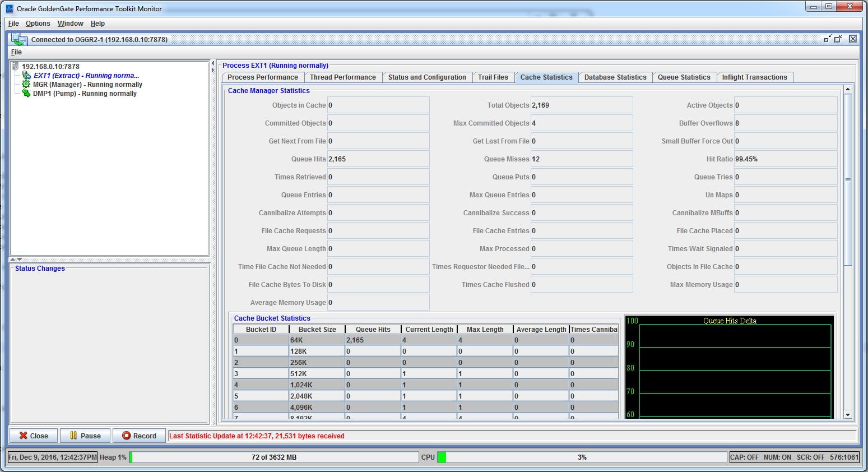Switch to the Thread Performance tab

[343, 77]
